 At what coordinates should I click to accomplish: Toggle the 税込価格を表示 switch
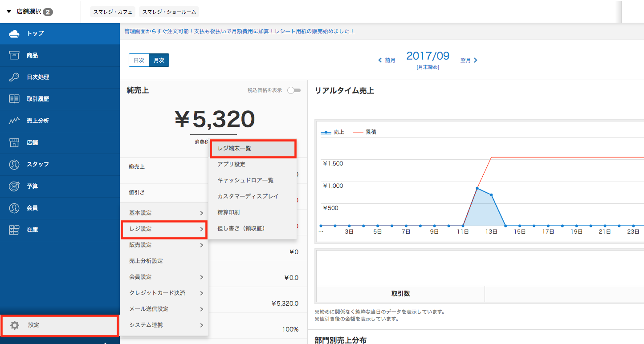point(293,90)
